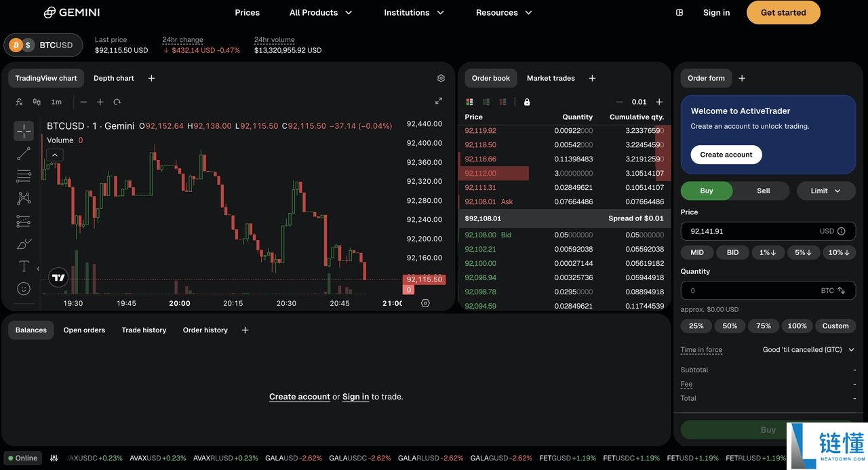Select the forecast and measurement tool

pos(24,221)
